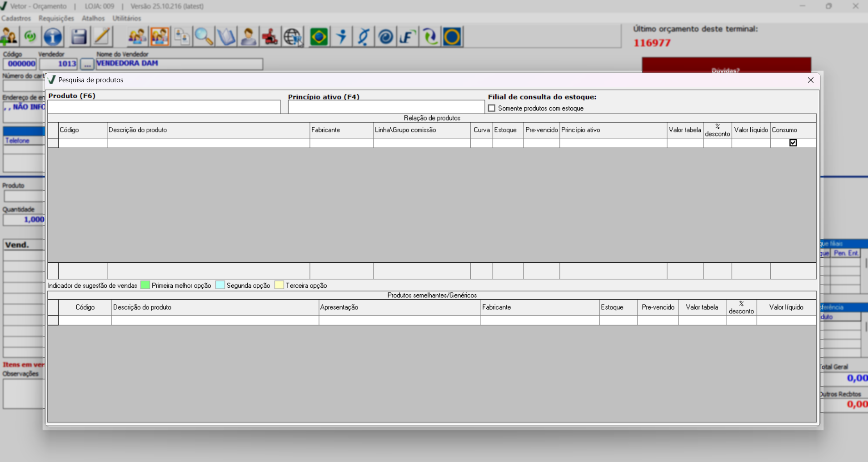Click the red delivery motorcycle icon
The width and height of the screenshot is (868, 462).
click(270, 37)
